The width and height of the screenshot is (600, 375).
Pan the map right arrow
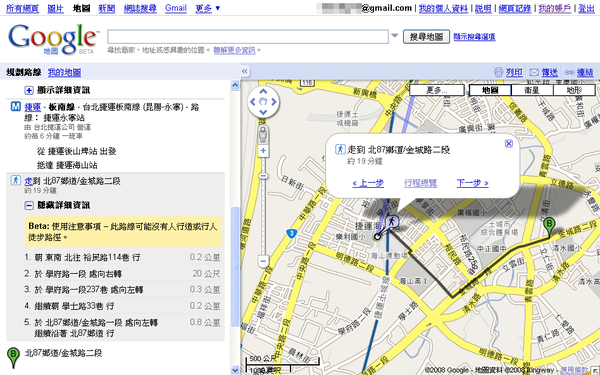click(x=274, y=102)
